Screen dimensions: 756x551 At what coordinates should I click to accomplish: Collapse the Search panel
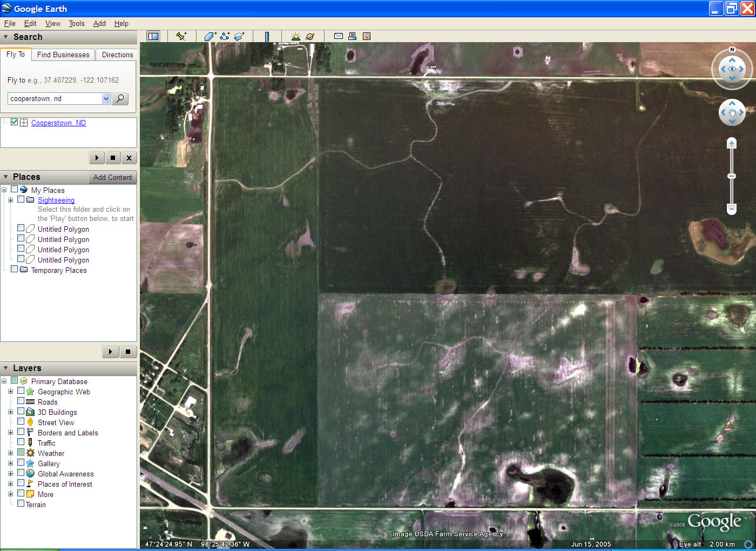pyautogui.click(x=6, y=37)
